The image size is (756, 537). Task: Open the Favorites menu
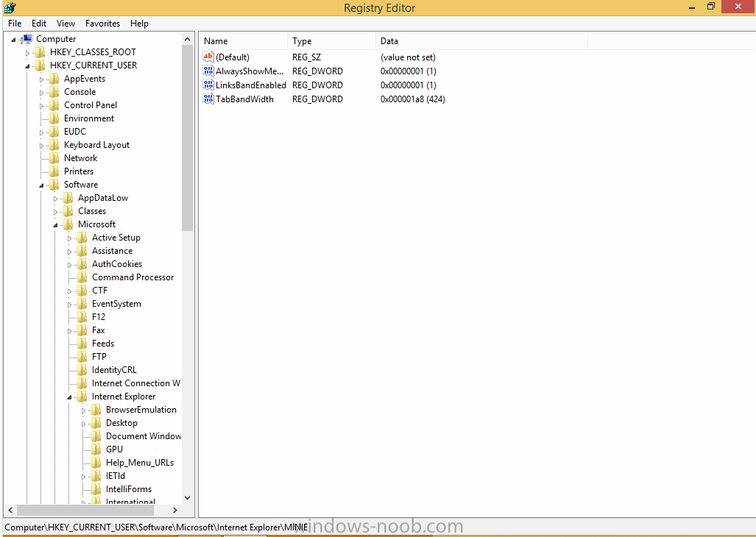(x=102, y=23)
